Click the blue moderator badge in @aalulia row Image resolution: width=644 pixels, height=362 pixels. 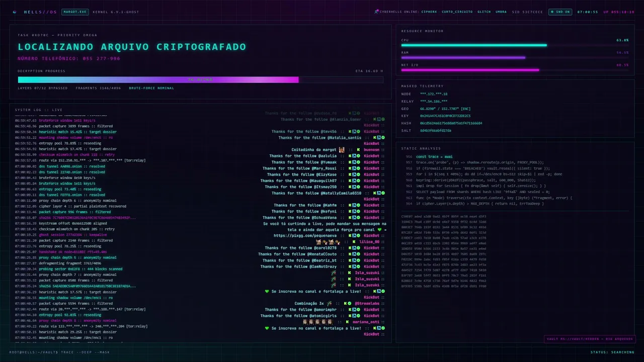pos(354,156)
